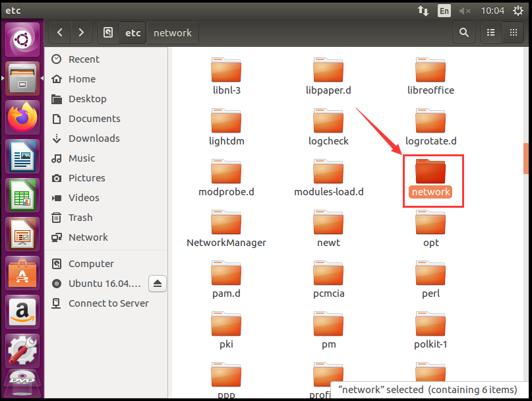Click Connect to Server in sidebar
Image resolution: width=532 pixels, height=401 pixels.
pos(106,303)
